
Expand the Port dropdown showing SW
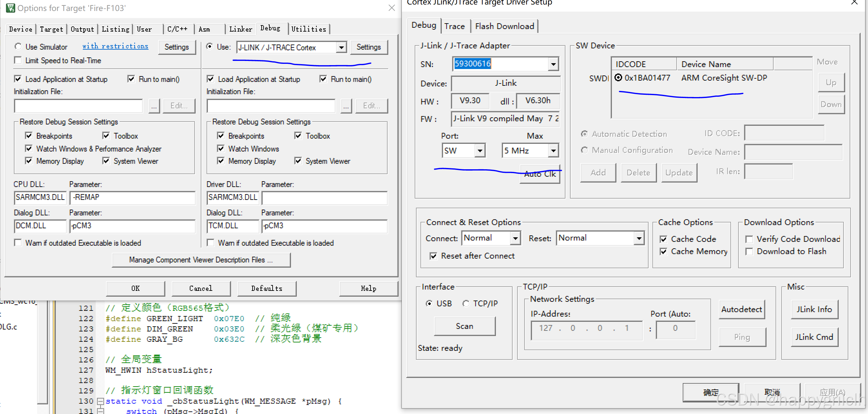pyautogui.click(x=480, y=151)
